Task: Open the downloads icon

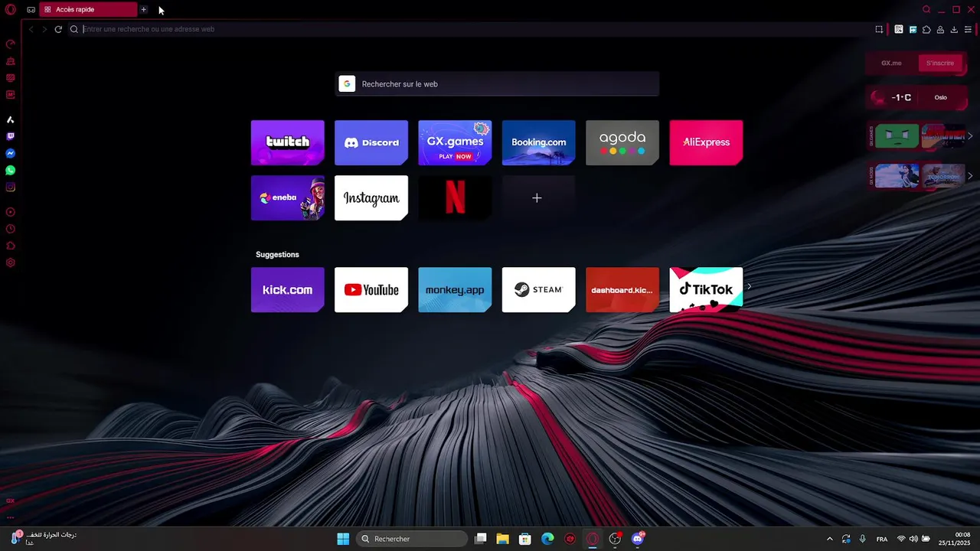Action: click(x=954, y=29)
